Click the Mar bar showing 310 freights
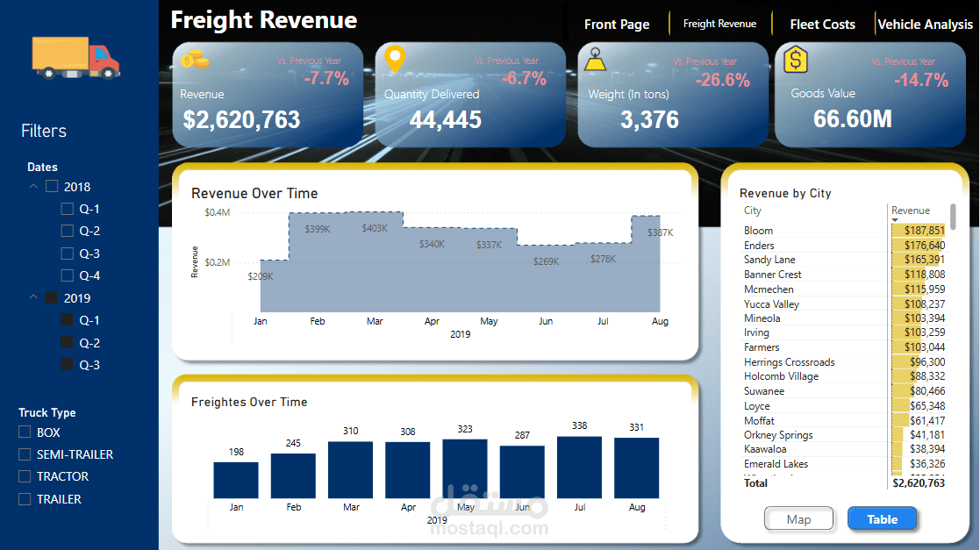 351,470
